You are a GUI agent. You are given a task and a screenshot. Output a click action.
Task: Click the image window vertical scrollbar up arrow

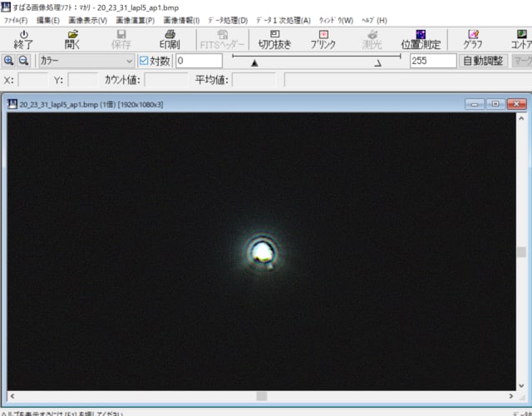coord(521,118)
